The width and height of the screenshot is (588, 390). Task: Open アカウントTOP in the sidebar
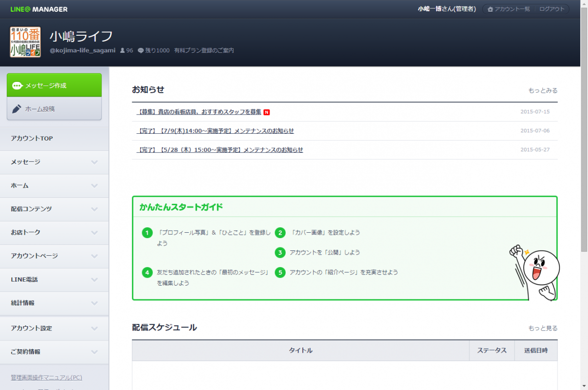54,139
